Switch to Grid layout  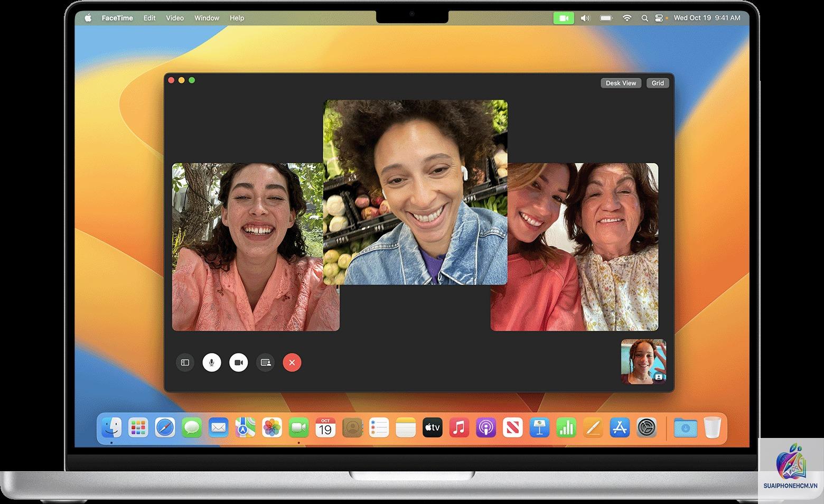[x=658, y=83]
